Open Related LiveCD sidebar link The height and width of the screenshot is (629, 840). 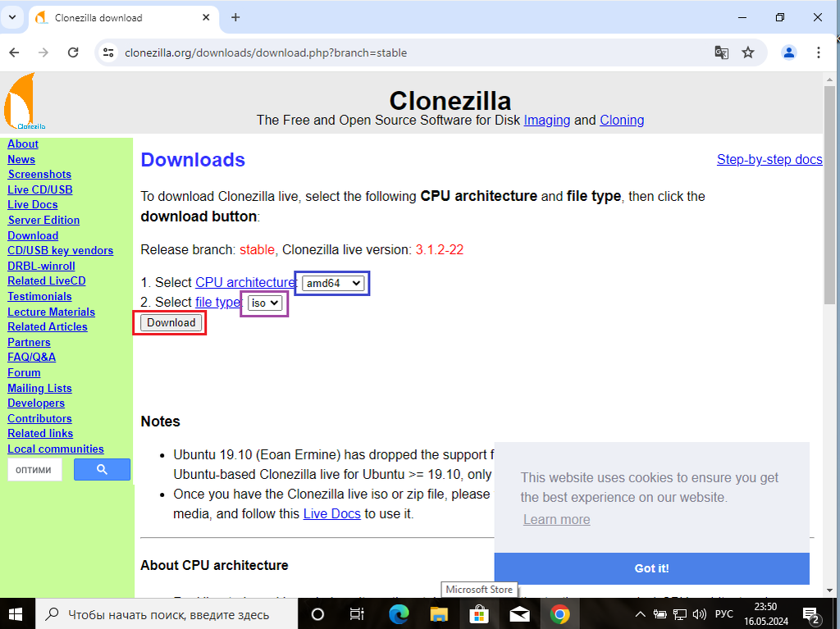coord(47,281)
